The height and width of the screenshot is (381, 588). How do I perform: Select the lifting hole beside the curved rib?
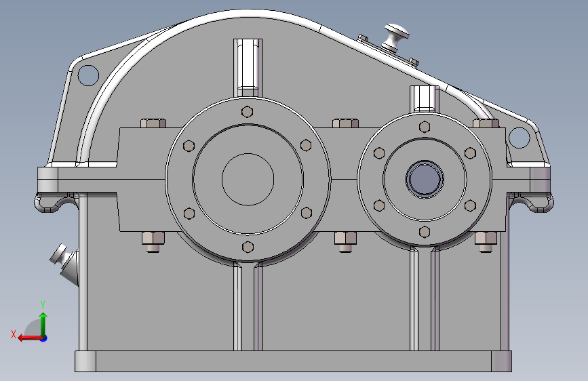tap(88, 75)
